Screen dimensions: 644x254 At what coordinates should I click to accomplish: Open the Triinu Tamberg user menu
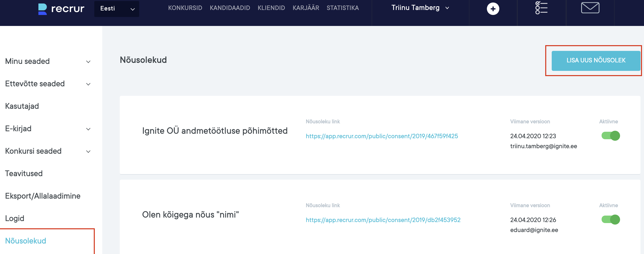(x=420, y=8)
